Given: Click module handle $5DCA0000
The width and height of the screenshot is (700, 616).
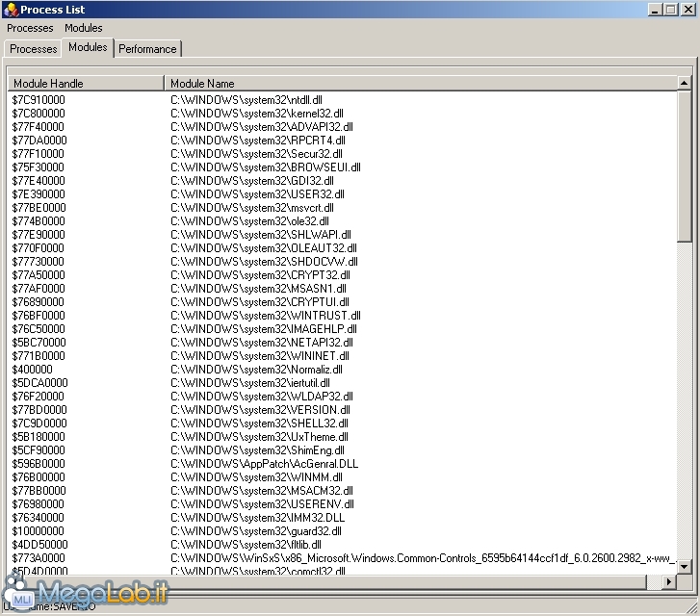Looking at the screenshot, I should (39, 383).
